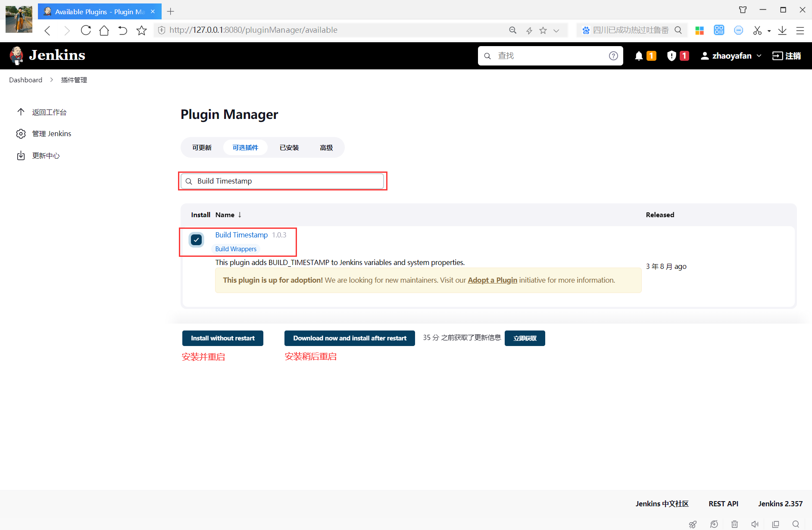This screenshot has height=530, width=812.
Task: Click Download now and install after restart
Action: (x=350, y=338)
